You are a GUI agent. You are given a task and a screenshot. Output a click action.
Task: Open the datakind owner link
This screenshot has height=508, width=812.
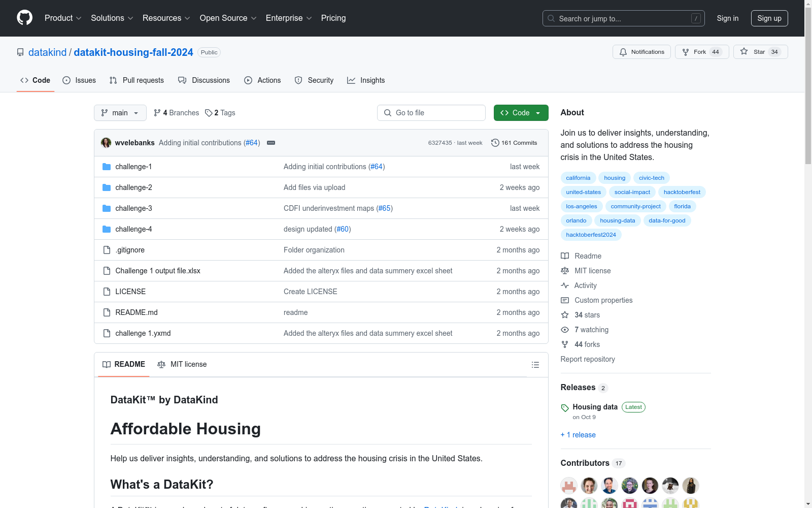click(47, 52)
